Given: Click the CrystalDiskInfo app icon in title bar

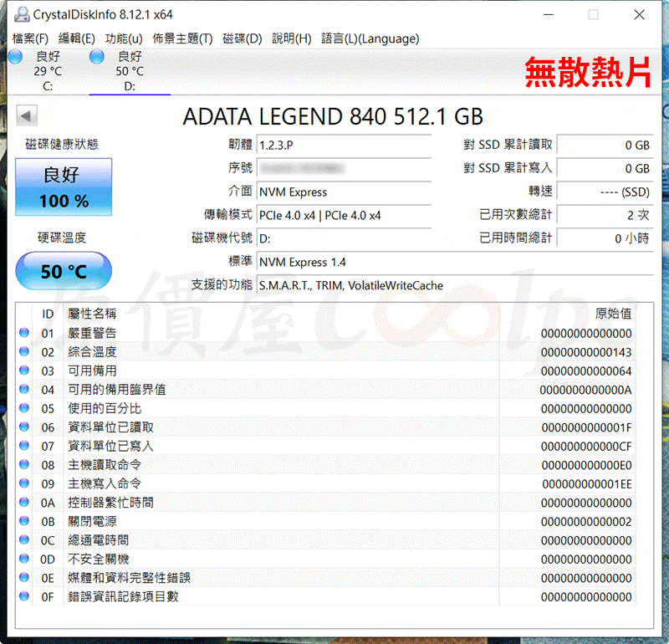Looking at the screenshot, I should click(22, 14).
